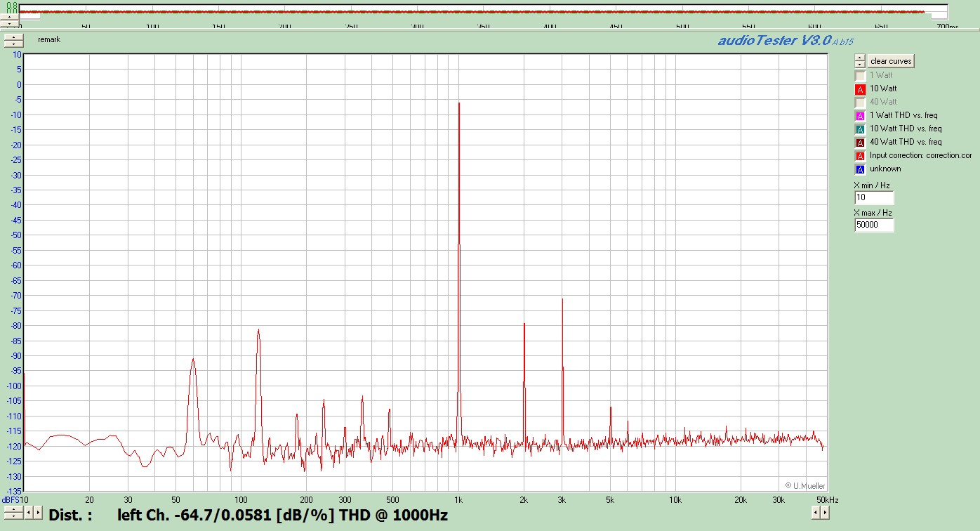This screenshot has width=980, height=531.
Task: Click the up arrow of the top time-plot stepper
Action: (x=9, y=17)
